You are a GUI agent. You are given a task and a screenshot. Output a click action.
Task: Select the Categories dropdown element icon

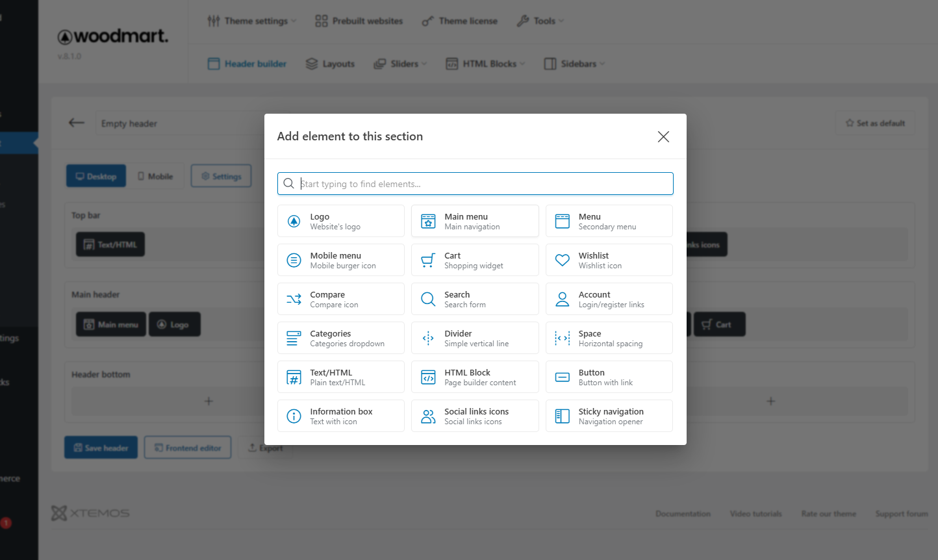coord(294,338)
